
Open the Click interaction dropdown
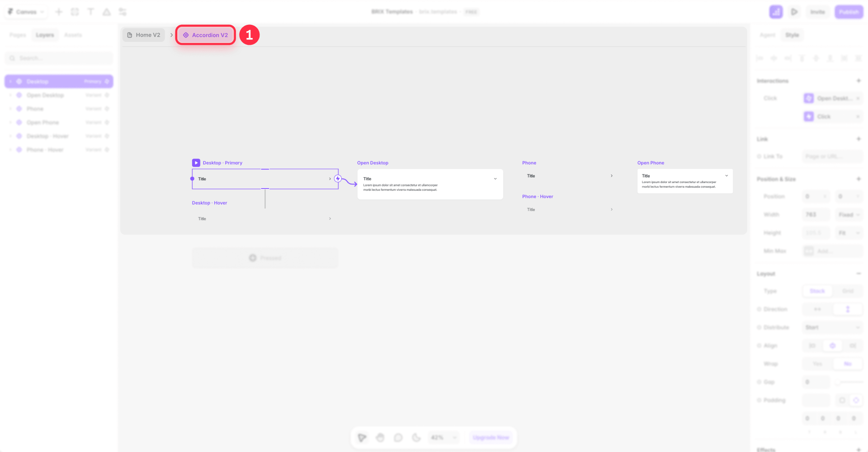(833, 117)
